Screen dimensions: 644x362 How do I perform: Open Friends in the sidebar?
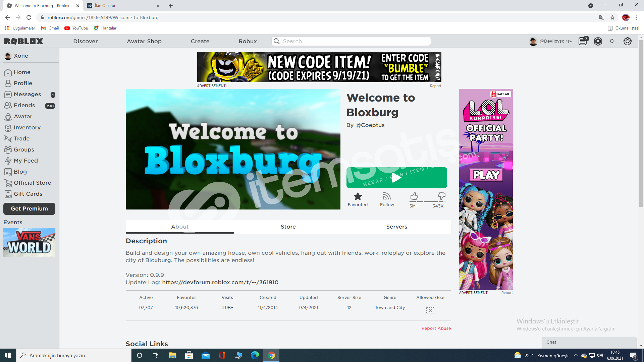coord(24,105)
